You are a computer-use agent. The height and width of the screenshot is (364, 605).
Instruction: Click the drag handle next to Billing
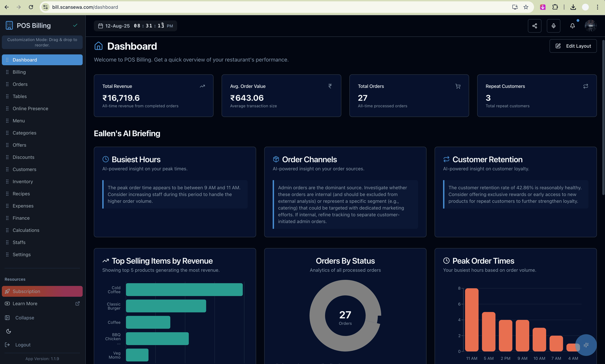7,72
